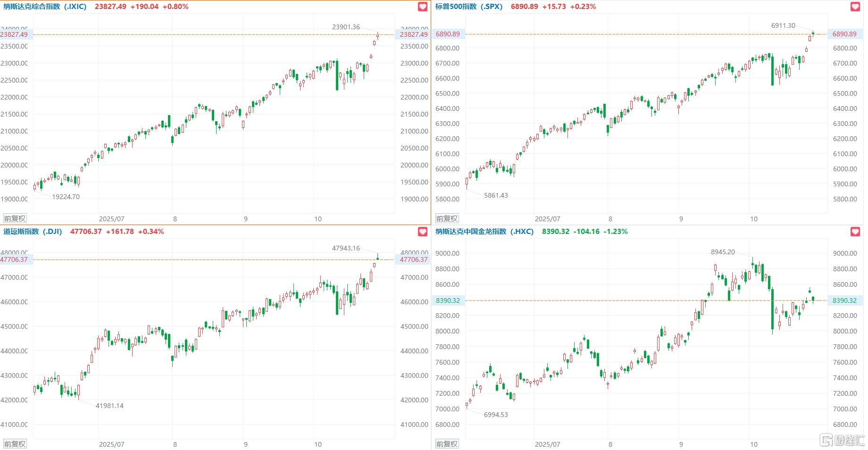
Task: Select the 道琼斯指数 (.DJI) title
Action: tap(33, 232)
